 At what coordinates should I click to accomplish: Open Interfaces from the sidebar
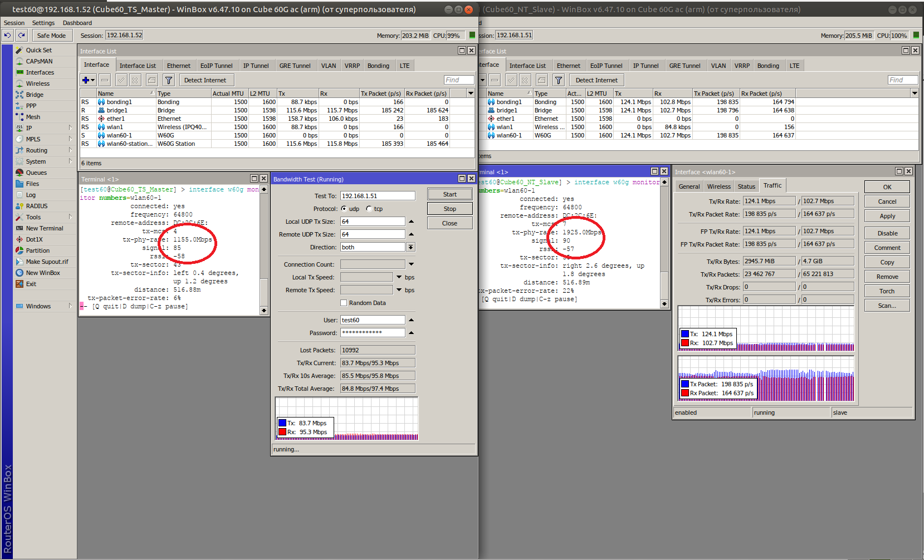(x=40, y=72)
